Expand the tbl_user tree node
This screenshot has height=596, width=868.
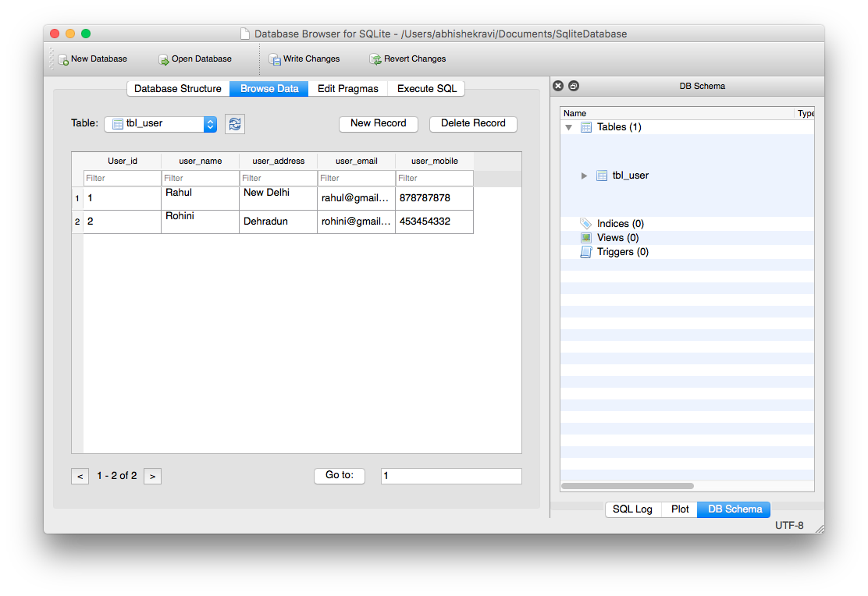[x=584, y=176]
